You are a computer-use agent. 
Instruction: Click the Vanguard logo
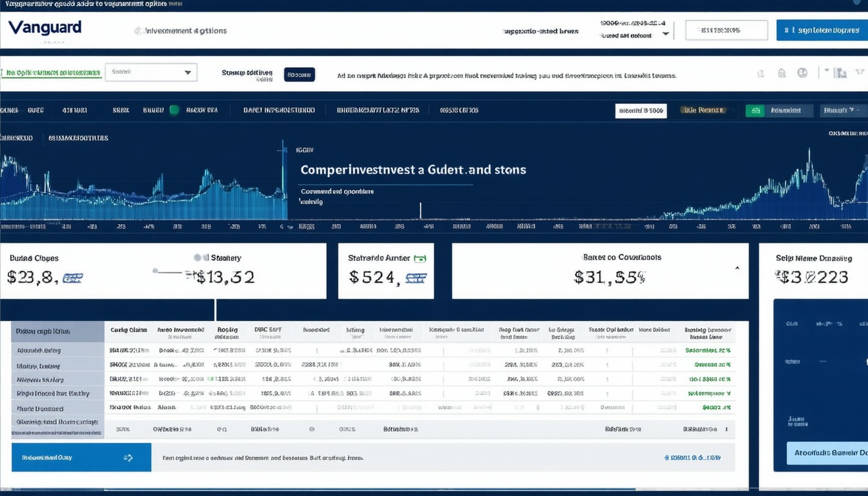click(45, 28)
